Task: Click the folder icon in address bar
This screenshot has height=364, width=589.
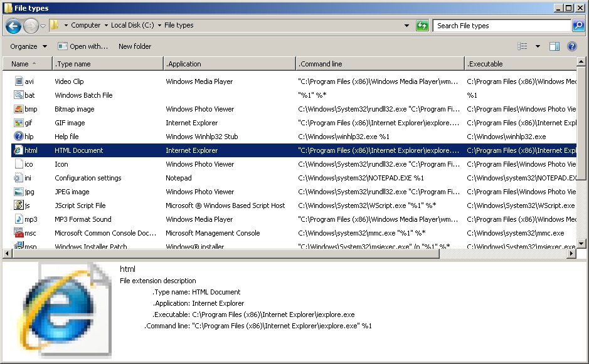Action: pyautogui.click(x=55, y=25)
